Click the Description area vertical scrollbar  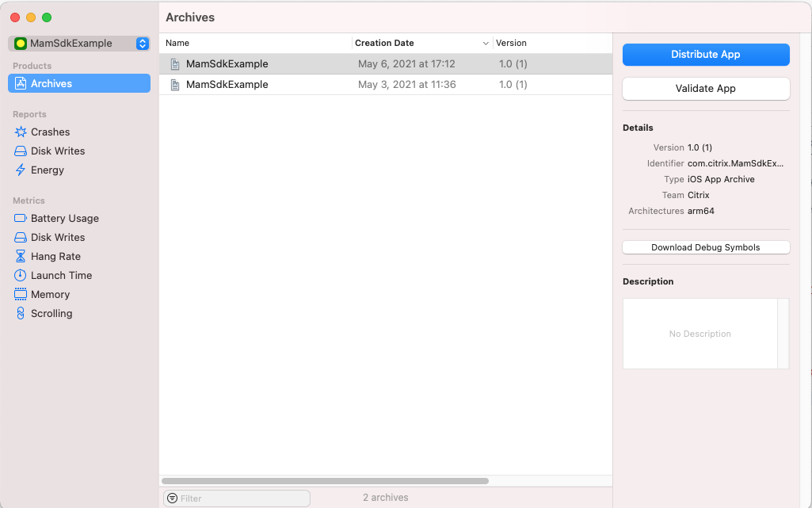[x=783, y=334]
